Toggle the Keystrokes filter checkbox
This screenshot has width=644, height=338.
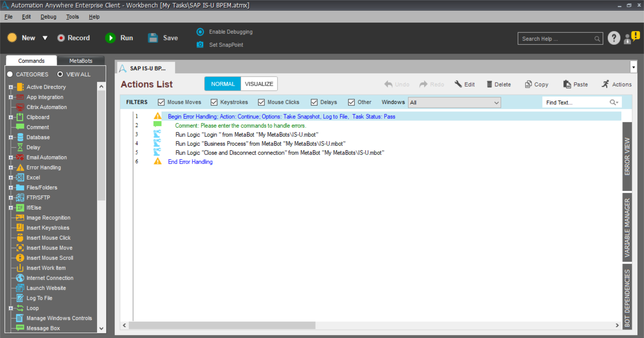pyautogui.click(x=214, y=102)
